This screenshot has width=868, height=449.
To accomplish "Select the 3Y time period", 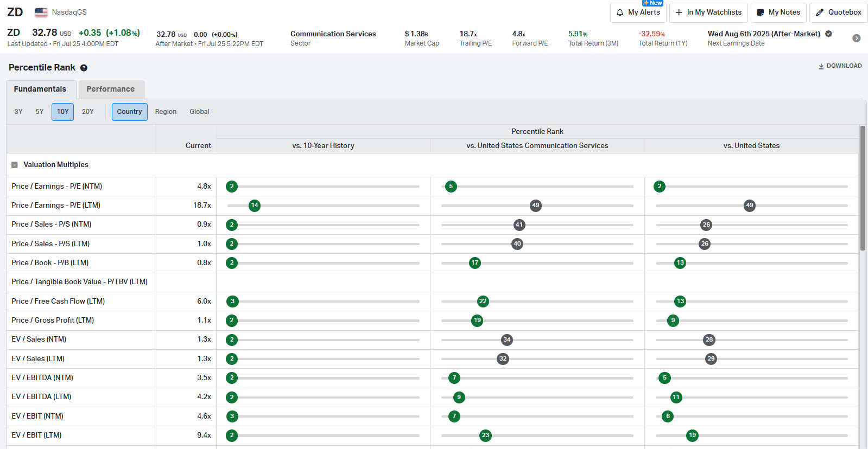I will click(x=18, y=112).
